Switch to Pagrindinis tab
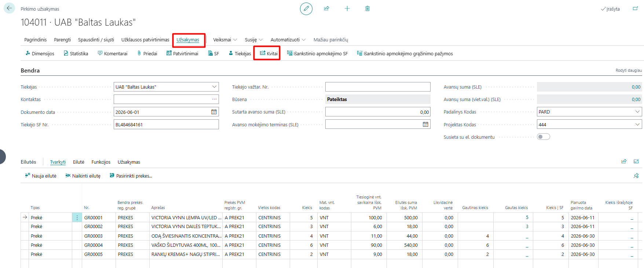644x268 pixels. pyautogui.click(x=36, y=40)
